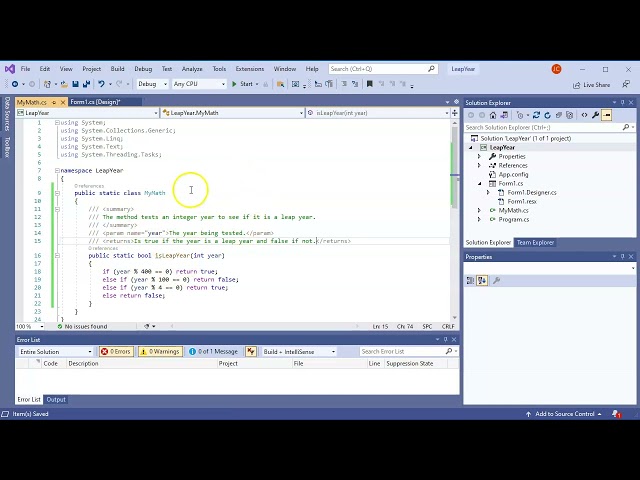640x480 pixels.
Task: Click the notifications bell in status bar
Action: coord(616,414)
